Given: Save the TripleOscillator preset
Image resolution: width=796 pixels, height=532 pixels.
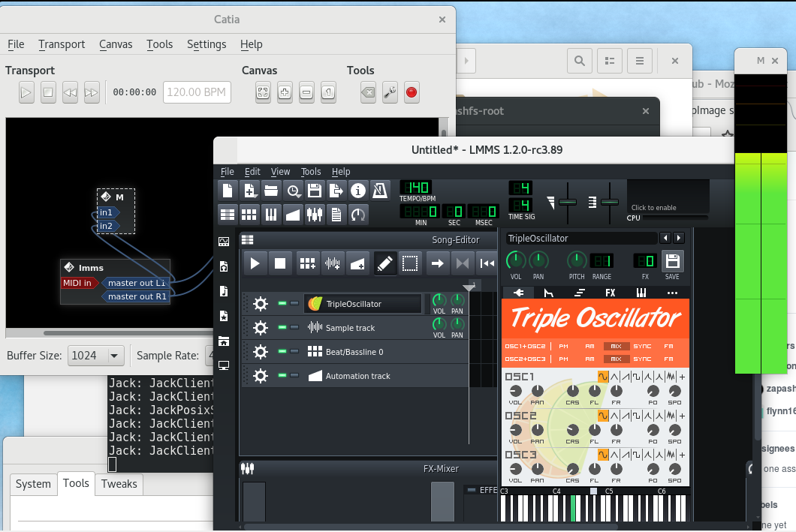Looking at the screenshot, I should pyautogui.click(x=673, y=261).
